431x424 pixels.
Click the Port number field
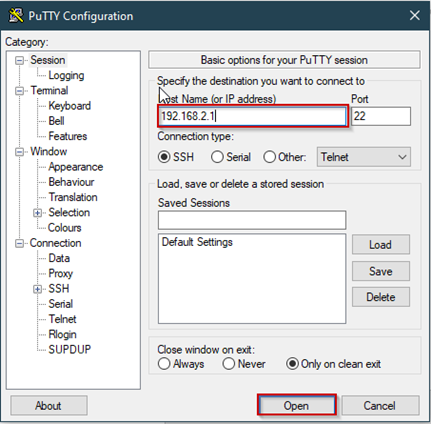tap(381, 116)
